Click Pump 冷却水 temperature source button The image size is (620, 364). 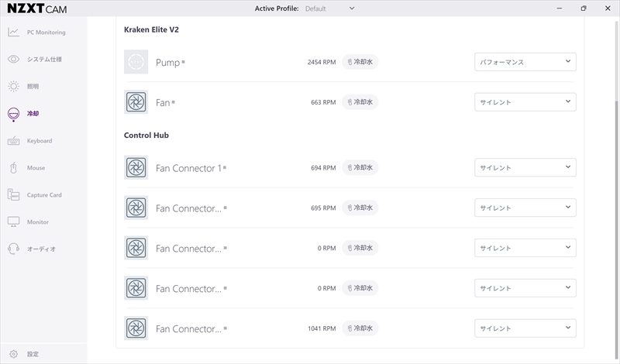point(360,62)
